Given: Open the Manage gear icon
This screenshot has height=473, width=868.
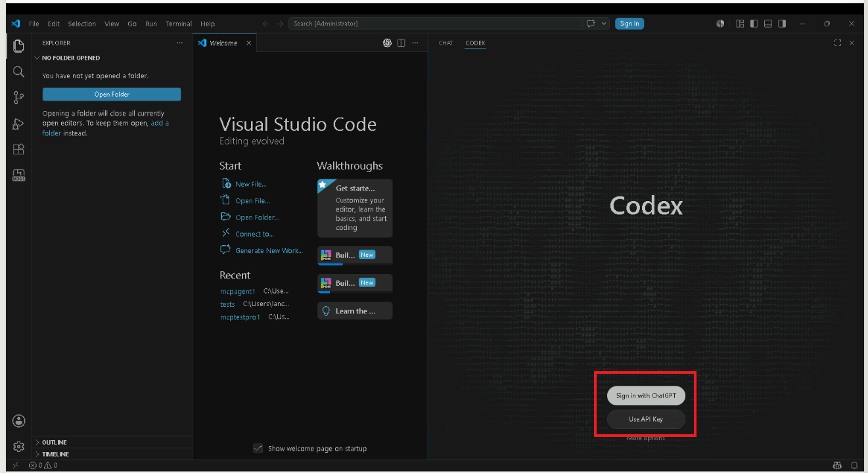Looking at the screenshot, I should pos(18,447).
